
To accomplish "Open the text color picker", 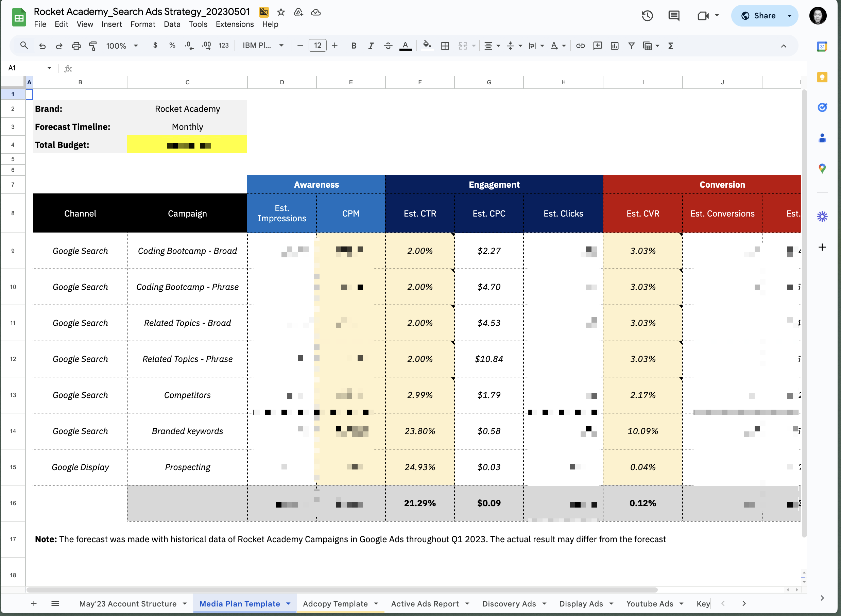I will 405,46.
